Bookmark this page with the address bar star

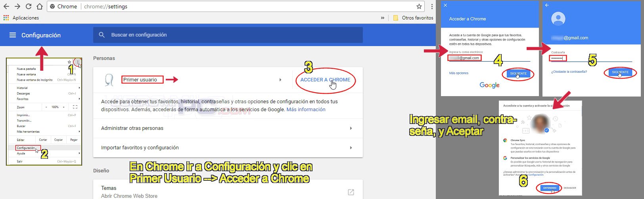[x=419, y=6]
